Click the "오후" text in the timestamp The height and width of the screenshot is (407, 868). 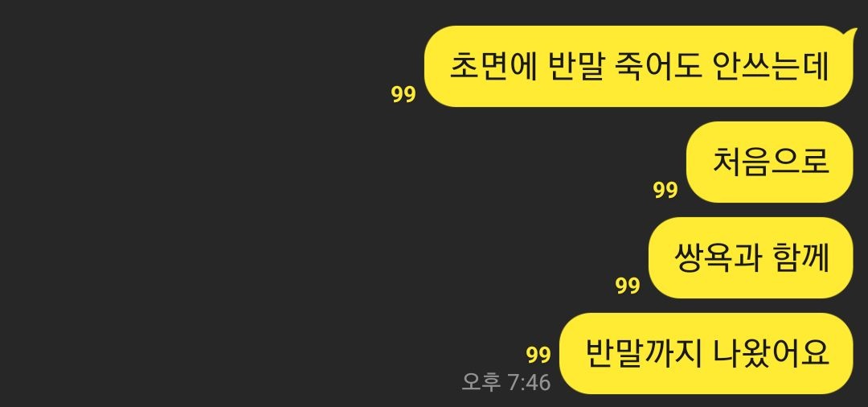481,383
